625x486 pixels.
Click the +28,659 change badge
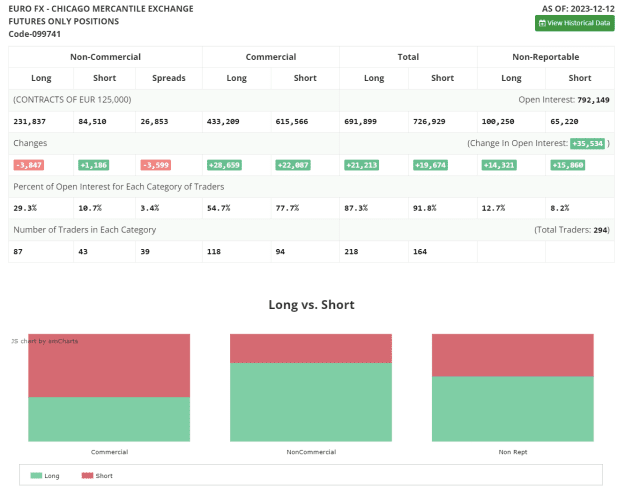pyautogui.click(x=224, y=165)
